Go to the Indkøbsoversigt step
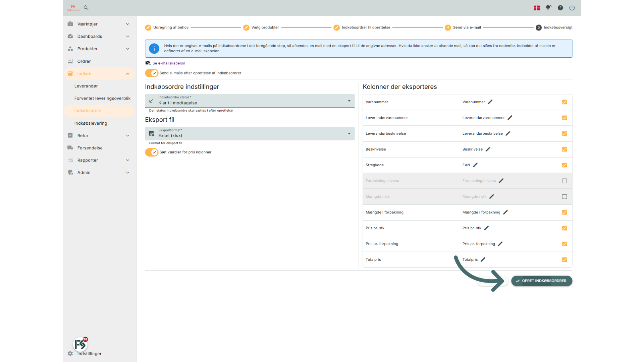Viewport: 644px width, 362px height. (x=554, y=27)
